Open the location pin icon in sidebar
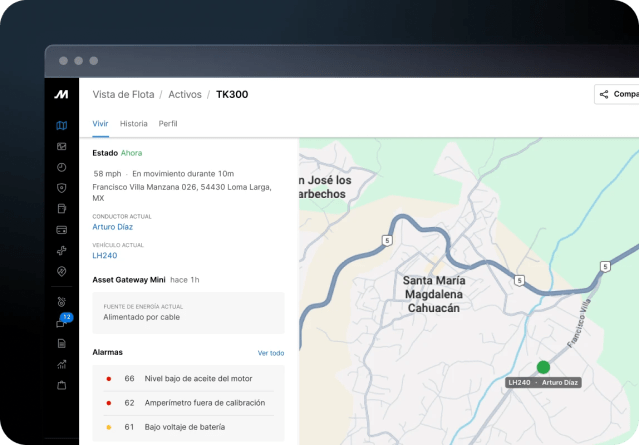The height and width of the screenshot is (445, 639). pos(62,271)
